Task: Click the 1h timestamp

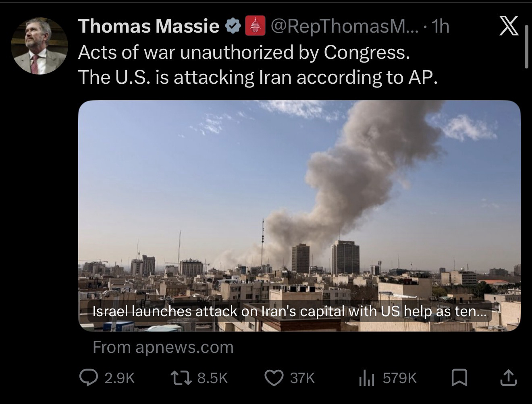Action: click(440, 27)
